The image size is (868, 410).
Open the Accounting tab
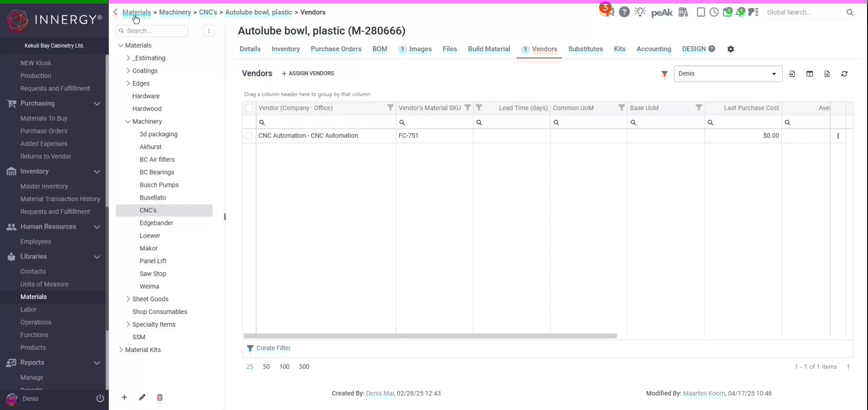coord(654,49)
